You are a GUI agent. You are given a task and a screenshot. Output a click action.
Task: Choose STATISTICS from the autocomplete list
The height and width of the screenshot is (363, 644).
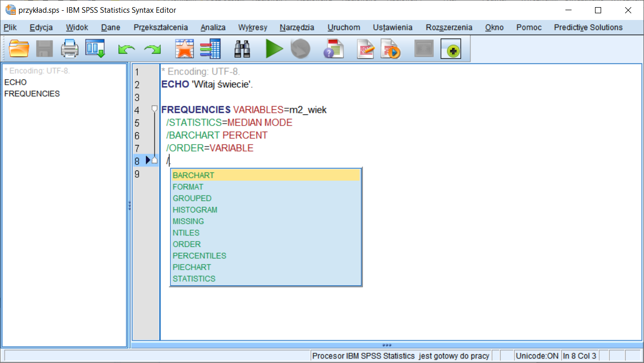pyautogui.click(x=266, y=279)
